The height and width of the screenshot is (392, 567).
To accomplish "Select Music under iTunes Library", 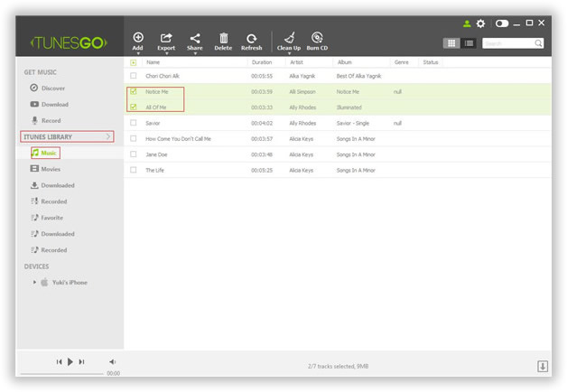I will click(45, 153).
